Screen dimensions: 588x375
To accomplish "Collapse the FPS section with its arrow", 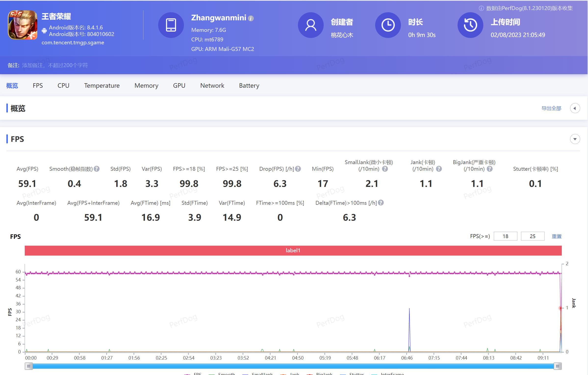I will pos(575,139).
